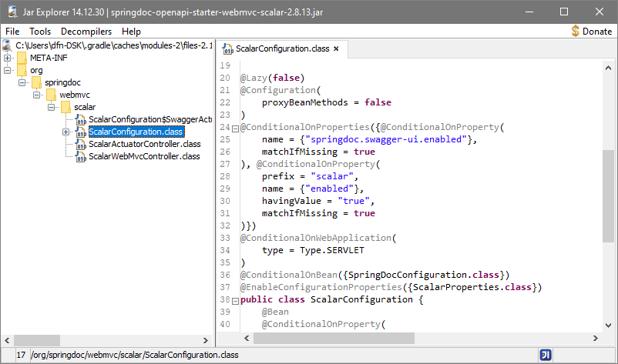Collapse the springdoc folder node
618x364 pixels.
(22, 82)
